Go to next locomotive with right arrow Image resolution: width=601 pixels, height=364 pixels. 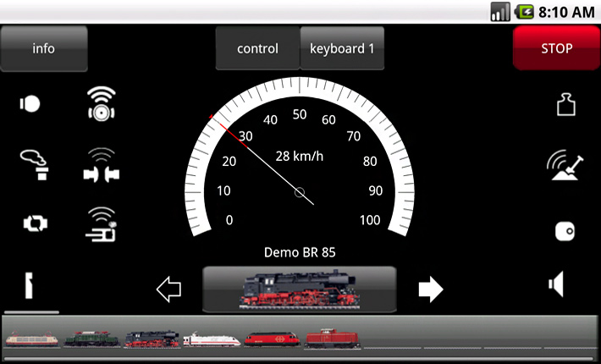point(431,290)
